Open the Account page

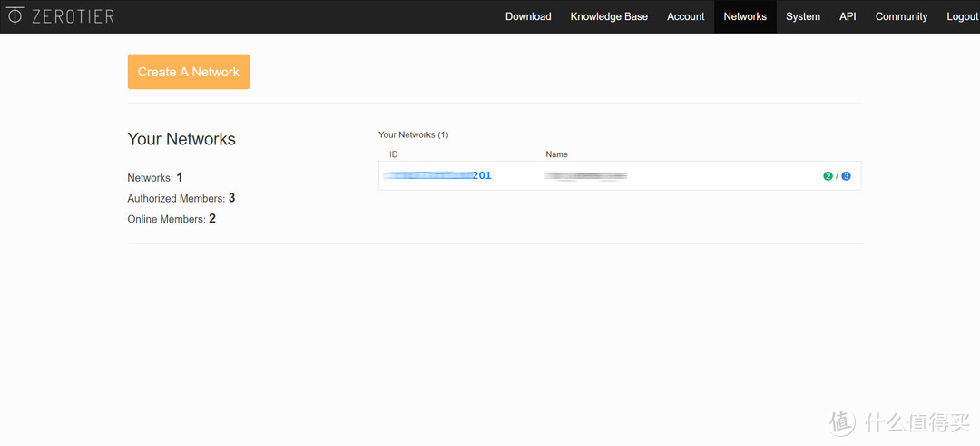pos(685,16)
